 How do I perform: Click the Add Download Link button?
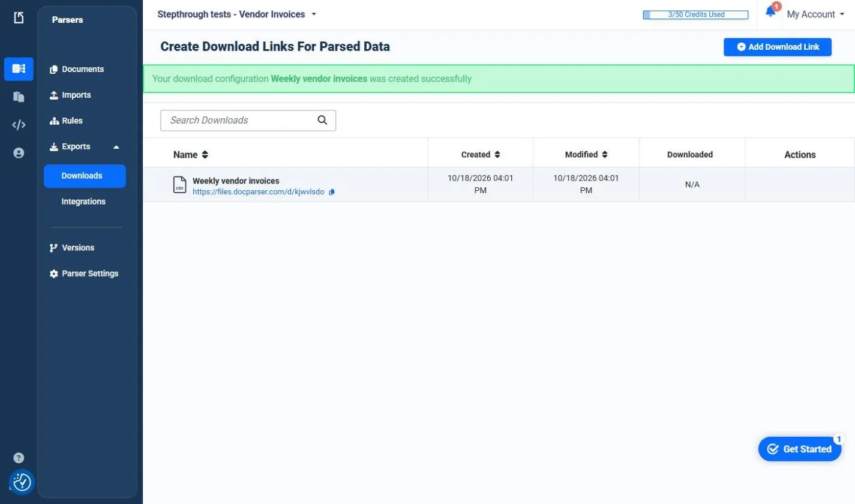click(778, 47)
